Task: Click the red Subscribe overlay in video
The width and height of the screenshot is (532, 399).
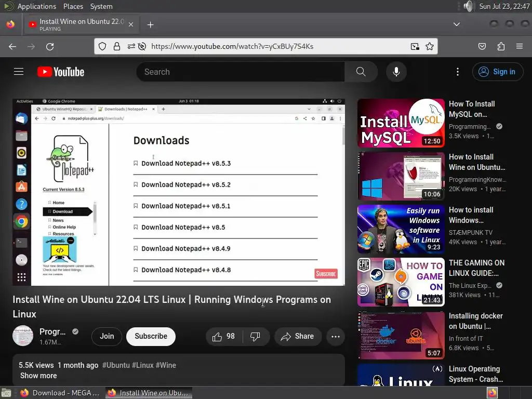Action: click(x=326, y=273)
